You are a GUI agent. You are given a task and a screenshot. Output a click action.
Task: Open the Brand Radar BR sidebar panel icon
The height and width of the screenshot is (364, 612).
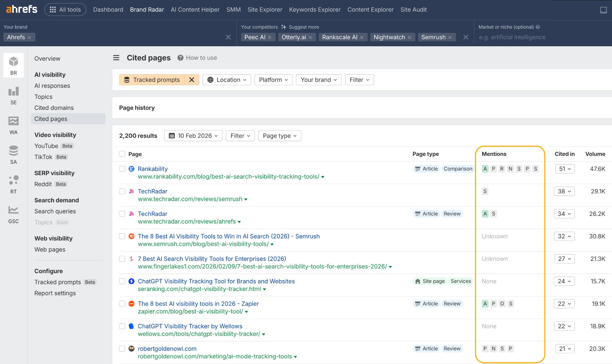[13, 65]
